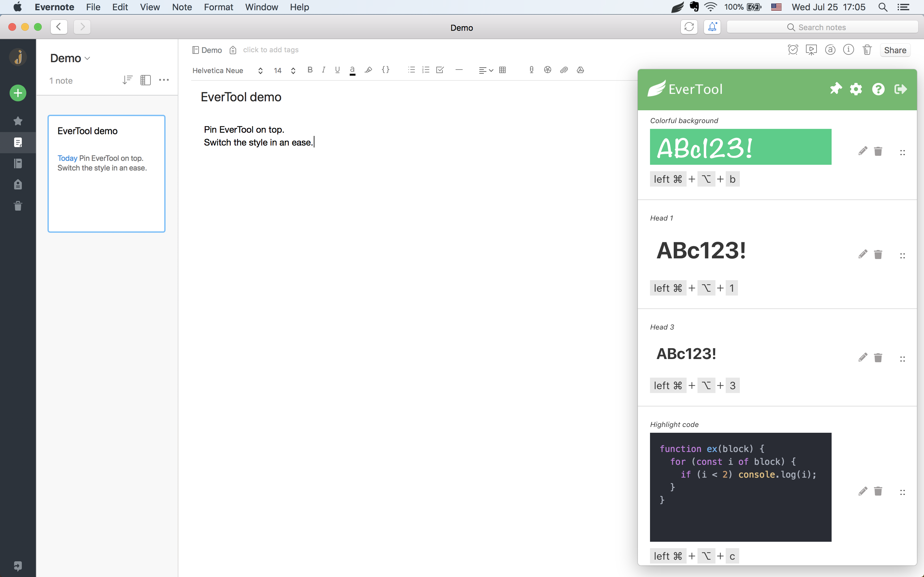Edit the Head 1 style with pencil
924x577 pixels.
tap(862, 254)
